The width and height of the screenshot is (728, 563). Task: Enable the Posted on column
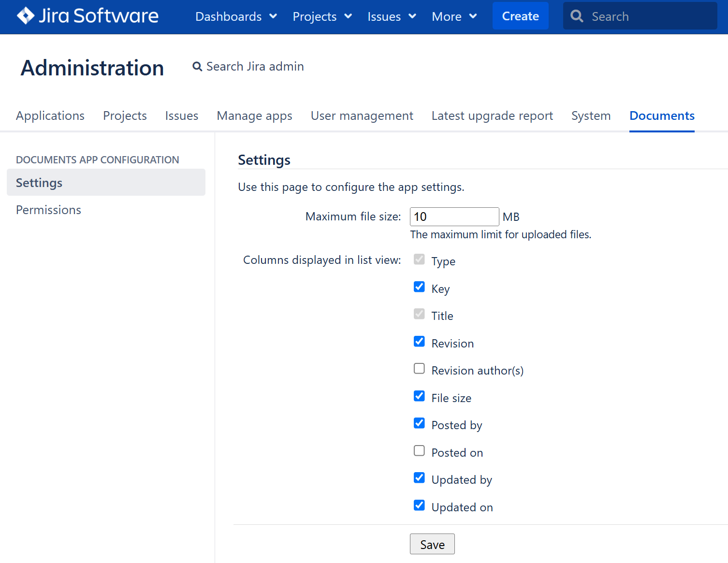coord(419,450)
